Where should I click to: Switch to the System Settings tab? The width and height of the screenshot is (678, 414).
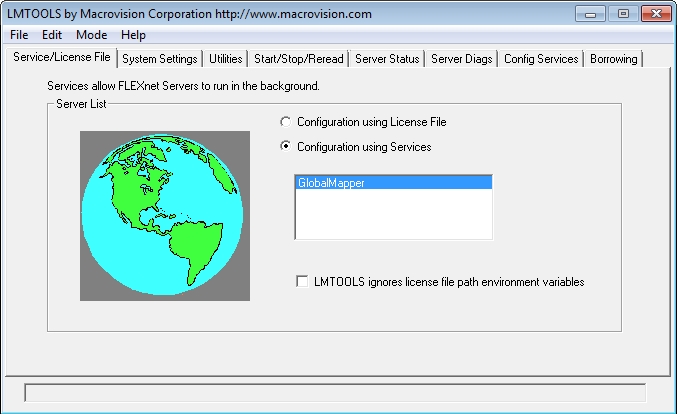(x=160, y=59)
